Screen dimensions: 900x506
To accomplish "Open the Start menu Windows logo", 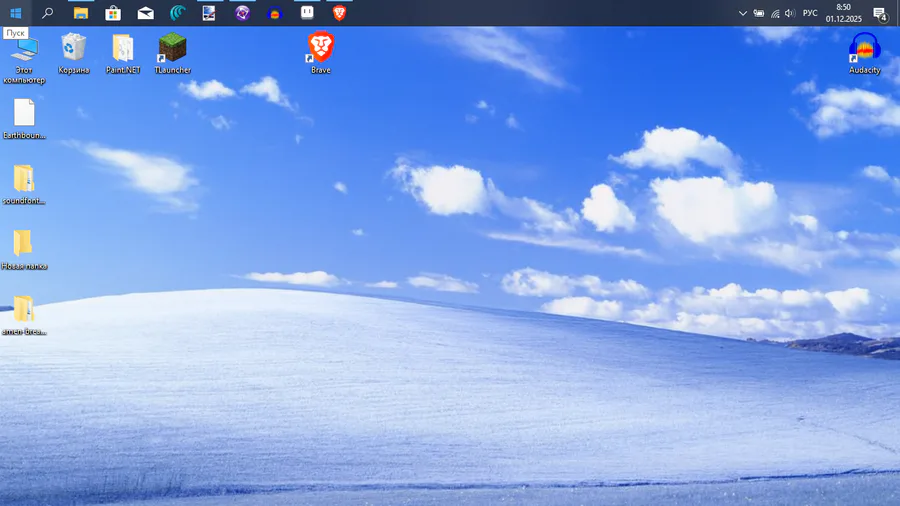I will [15, 13].
